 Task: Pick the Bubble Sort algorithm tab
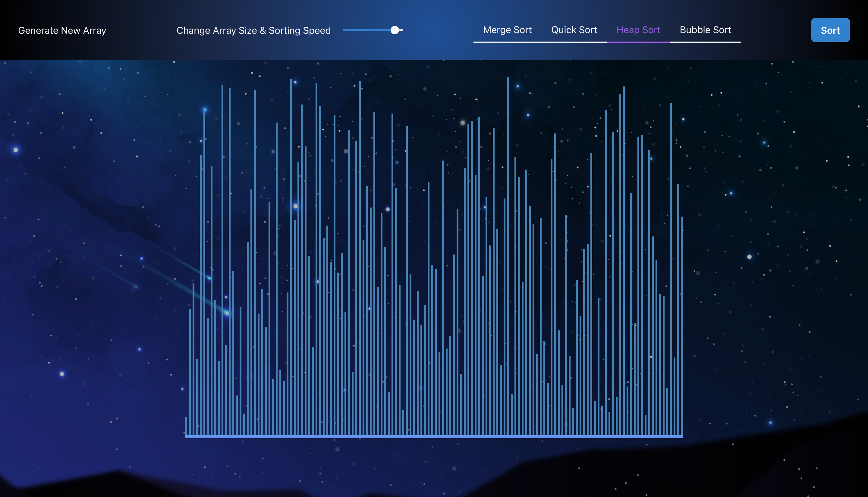(705, 30)
